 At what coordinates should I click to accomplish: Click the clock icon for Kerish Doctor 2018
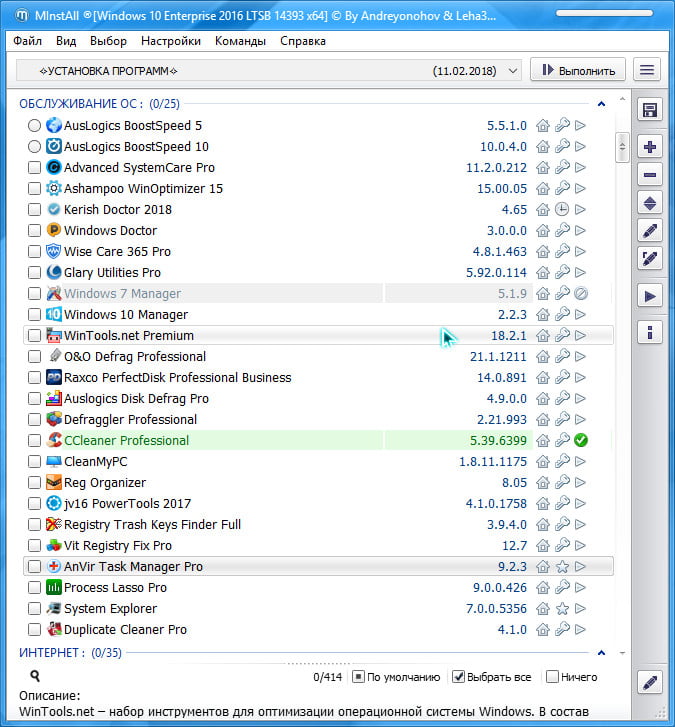click(562, 210)
